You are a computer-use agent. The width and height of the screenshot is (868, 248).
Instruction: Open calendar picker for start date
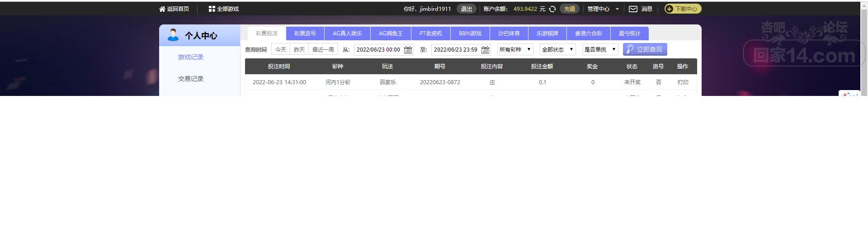(408, 50)
